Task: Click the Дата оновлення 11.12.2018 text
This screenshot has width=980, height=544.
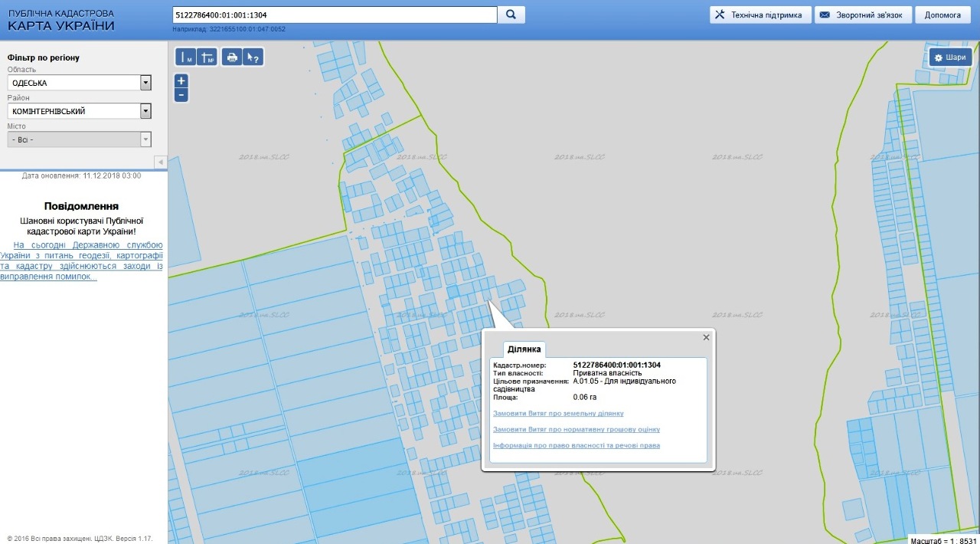Action: 82,175
